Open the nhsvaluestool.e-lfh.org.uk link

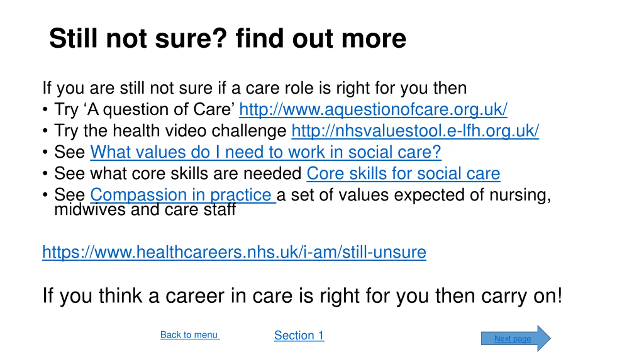pyautogui.click(x=415, y=131)
